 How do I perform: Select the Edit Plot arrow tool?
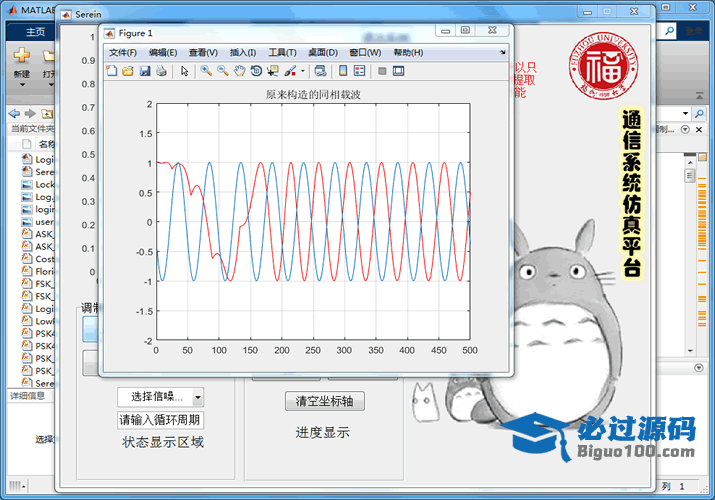click(x=185, y=71)
